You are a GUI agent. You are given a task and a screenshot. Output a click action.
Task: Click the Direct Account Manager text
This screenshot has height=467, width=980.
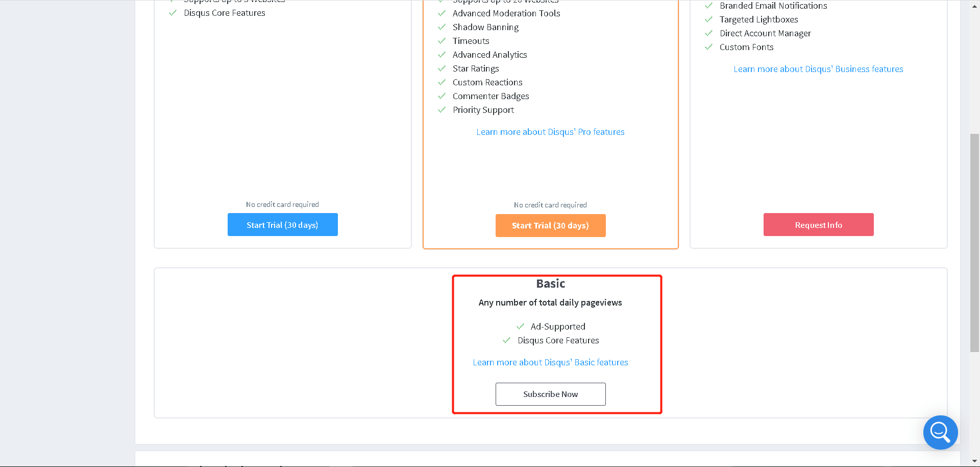[x=765, y=33]
